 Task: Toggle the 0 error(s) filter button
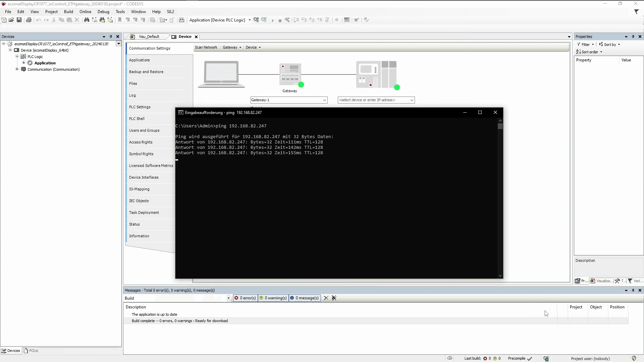[245, 298]
